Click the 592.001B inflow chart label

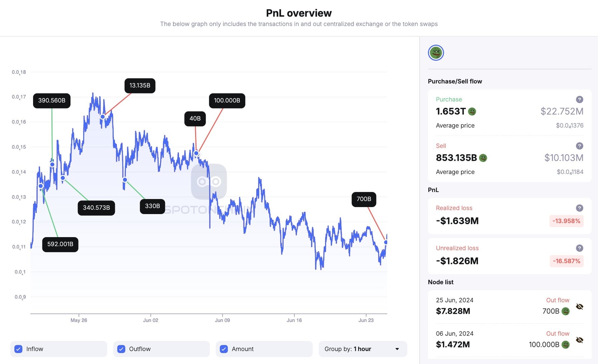click(60, 244)
